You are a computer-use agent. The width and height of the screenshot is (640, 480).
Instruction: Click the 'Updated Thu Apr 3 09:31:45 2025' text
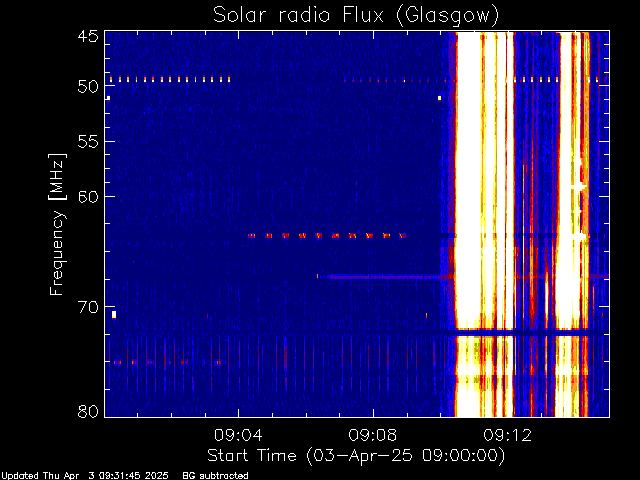coord(85,476)
